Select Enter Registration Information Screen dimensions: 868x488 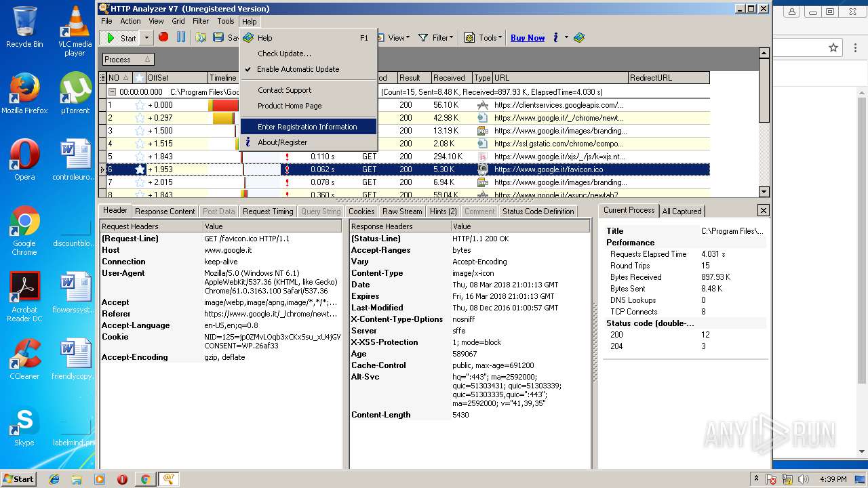point(309,127)
